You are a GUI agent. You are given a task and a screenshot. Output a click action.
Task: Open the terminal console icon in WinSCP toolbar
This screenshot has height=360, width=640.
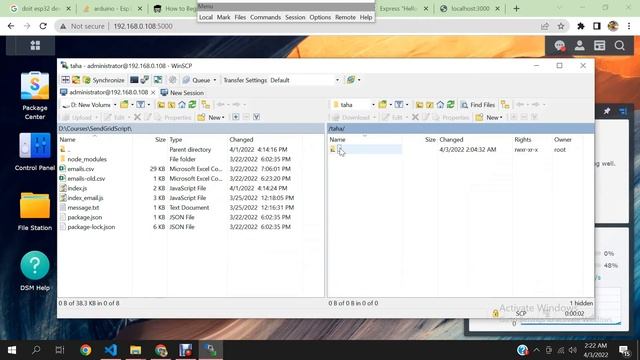click(134, 80)
